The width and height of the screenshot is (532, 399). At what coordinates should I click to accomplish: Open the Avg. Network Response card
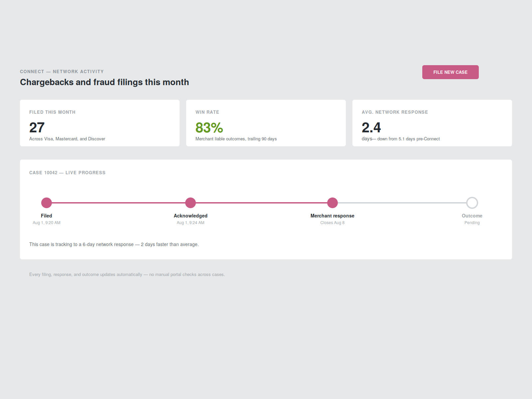click(x=432, y=123)
